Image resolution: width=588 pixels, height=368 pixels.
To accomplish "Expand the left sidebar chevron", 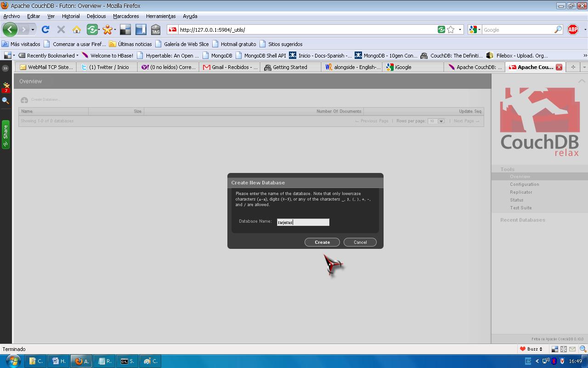I will click(x=6, y=68).
